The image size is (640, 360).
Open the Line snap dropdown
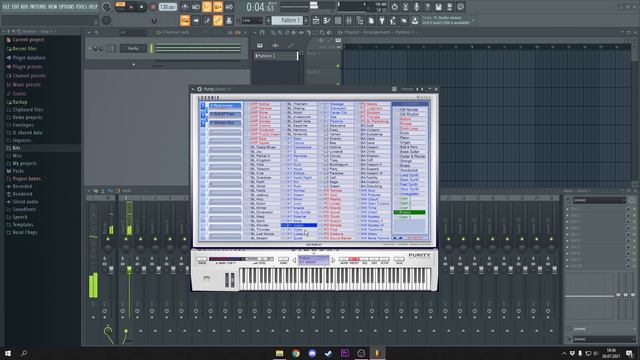(x=252, y=20)
